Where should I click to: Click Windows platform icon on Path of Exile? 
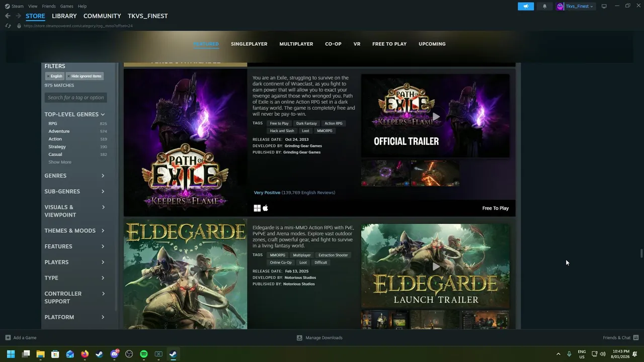click(257, 208)
